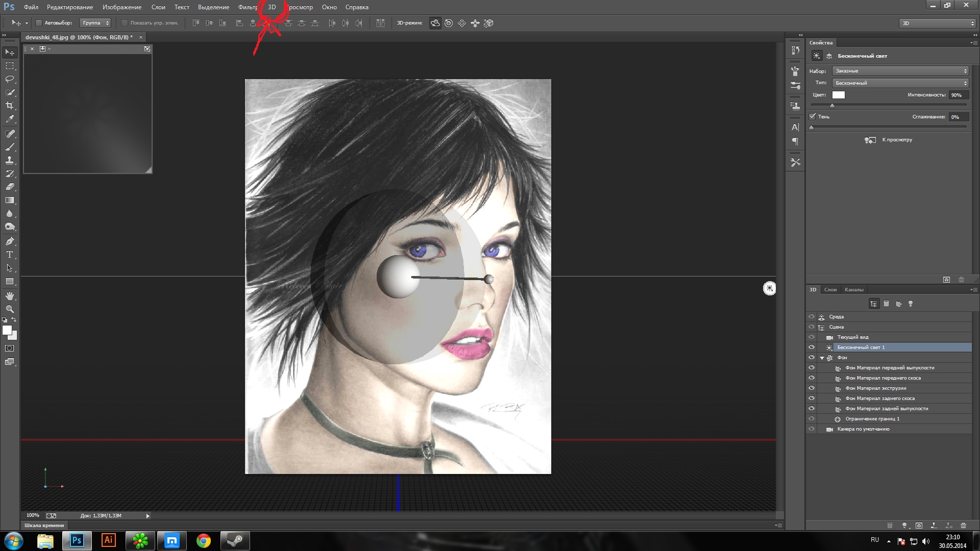This screenshot has width=980, height=551.
Task: Select the Hand tool
Action: (x=10, y=296)
